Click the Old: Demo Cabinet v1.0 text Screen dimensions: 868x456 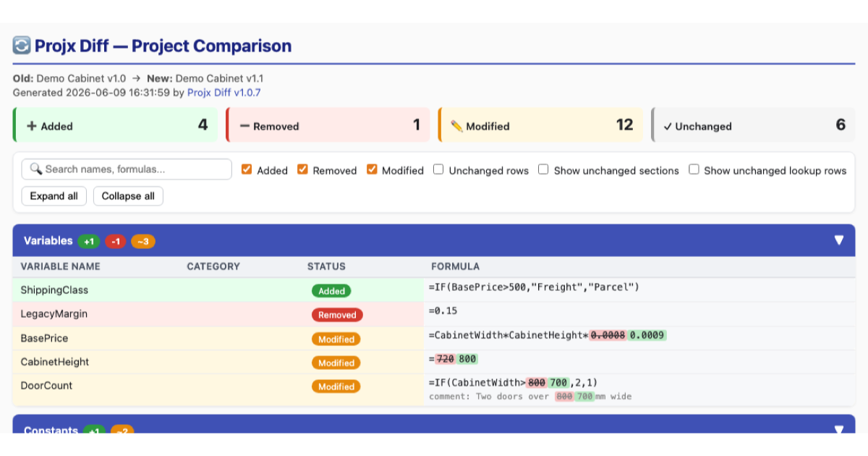pos(69,78)
